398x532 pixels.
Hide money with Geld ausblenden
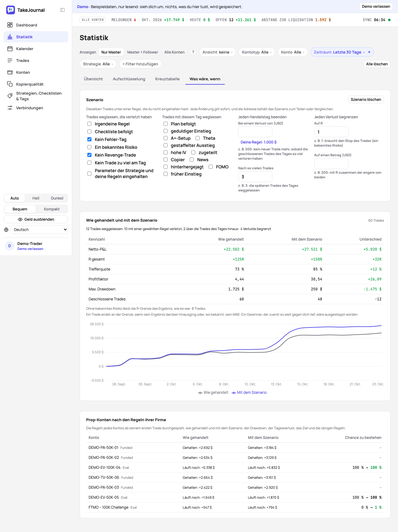click(36, 219)
